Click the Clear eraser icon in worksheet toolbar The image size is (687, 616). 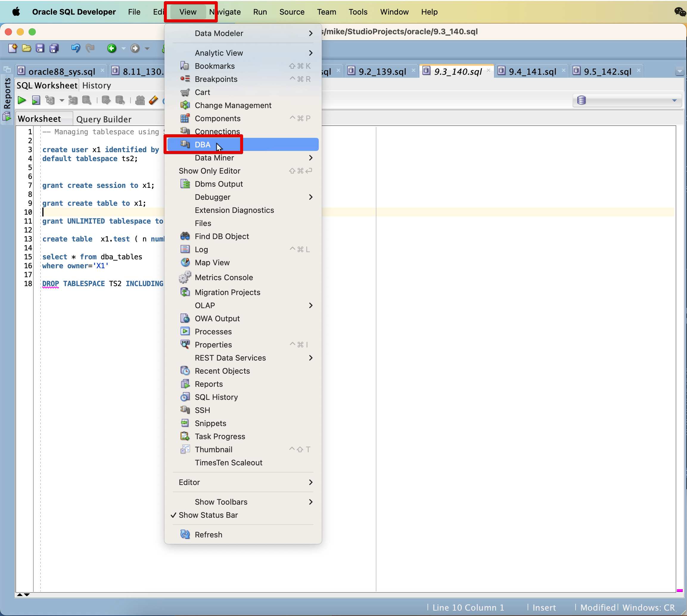tap(153, 100)
